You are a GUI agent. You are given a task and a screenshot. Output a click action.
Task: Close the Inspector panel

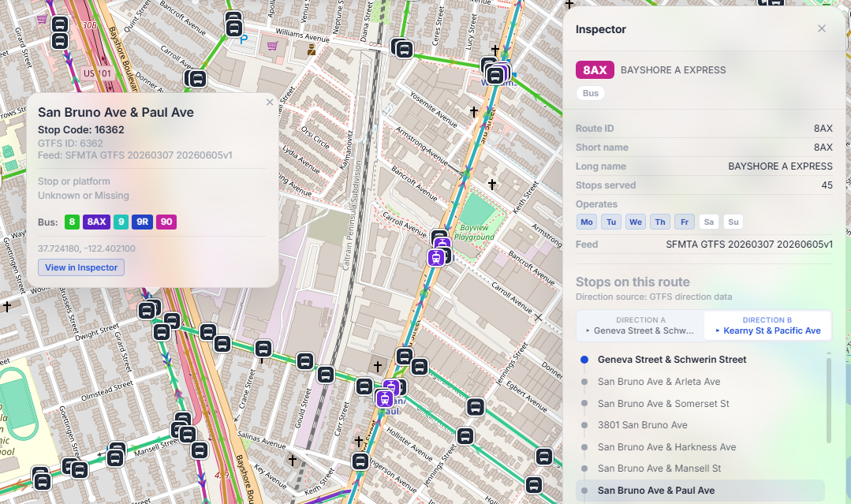point(822,28)
